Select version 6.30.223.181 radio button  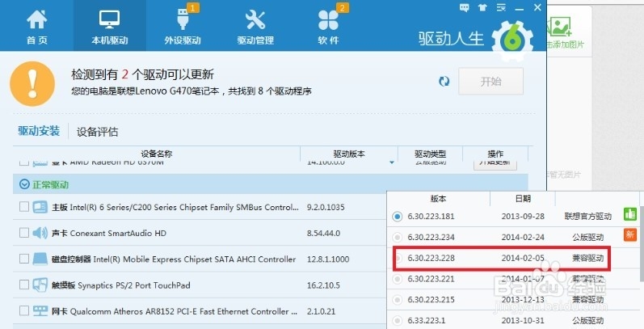click(398, 217)
